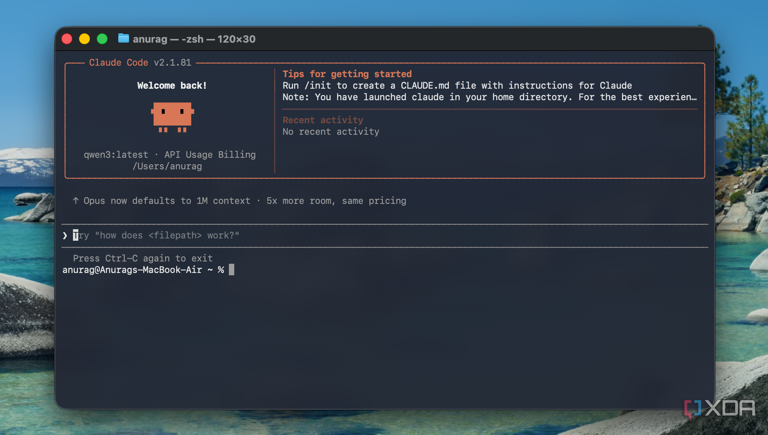Click the zsh shell cursor block

(232, 270)
